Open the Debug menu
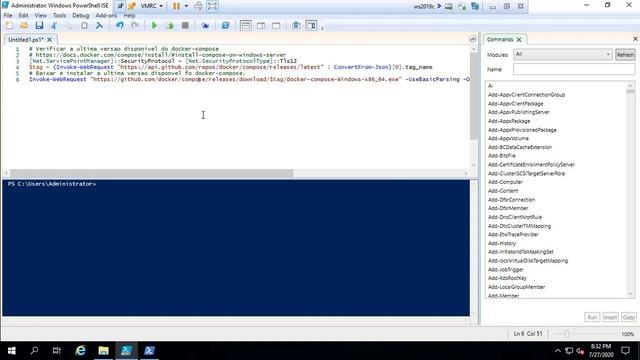Image resolution: width=640 pixels, height=360 pixels. point(80,16)
